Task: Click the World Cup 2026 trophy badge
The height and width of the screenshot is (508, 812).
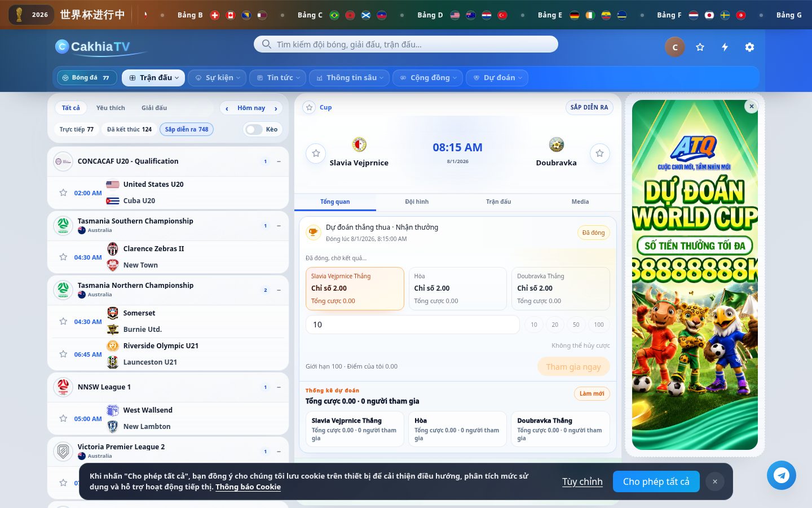Action: [x=31, y=15]
